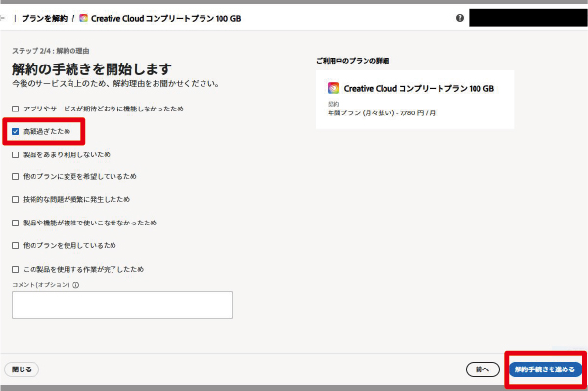Click the 今後のサービス向上のため subtitle text
The width and height of the screenshot is (588, 391).
click(115, 83)
